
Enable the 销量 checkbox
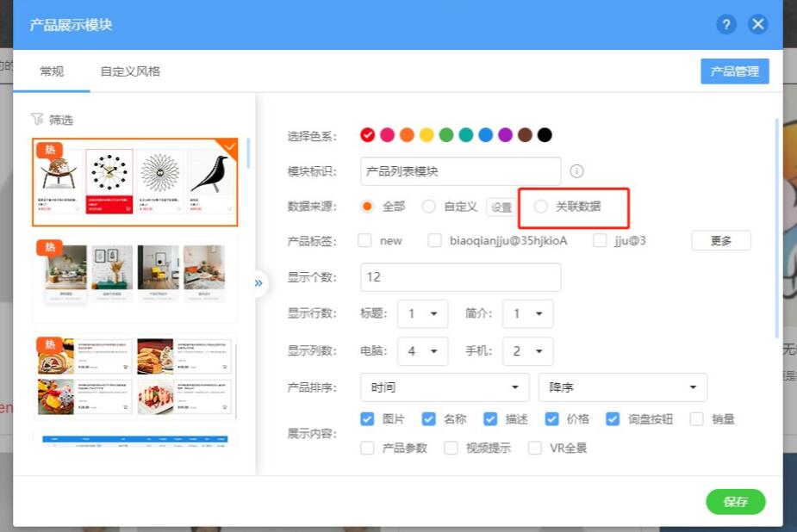click(x=697, y=419)
